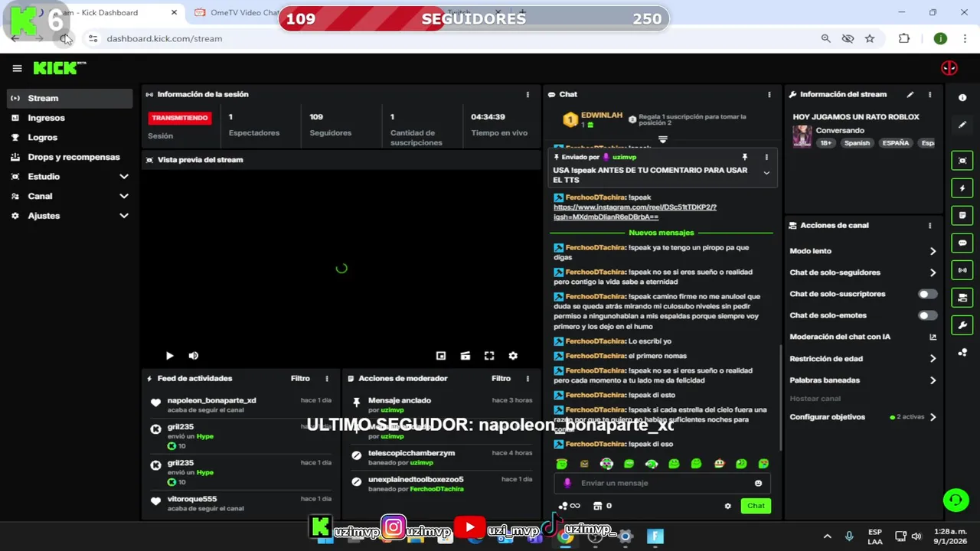Viewport: 980px width, 551px height.
Task: Expand the Estudio sidebar section
Action: (x=124, y=177)
